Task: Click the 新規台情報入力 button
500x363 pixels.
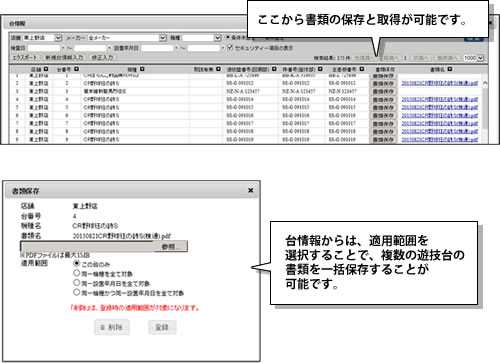Action: [64, 58]
